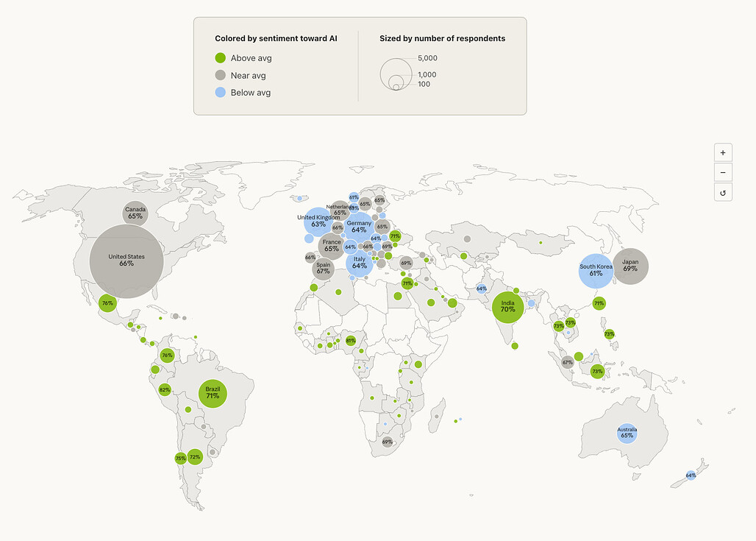The image size is (756, 541).
Task: Click the Italy 64% bubble
Action: [x=359, y=263]
